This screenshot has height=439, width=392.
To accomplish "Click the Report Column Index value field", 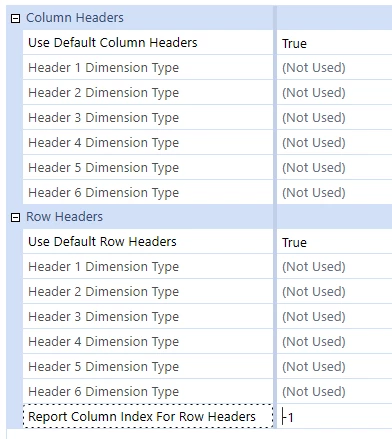I will coord(334,417).
